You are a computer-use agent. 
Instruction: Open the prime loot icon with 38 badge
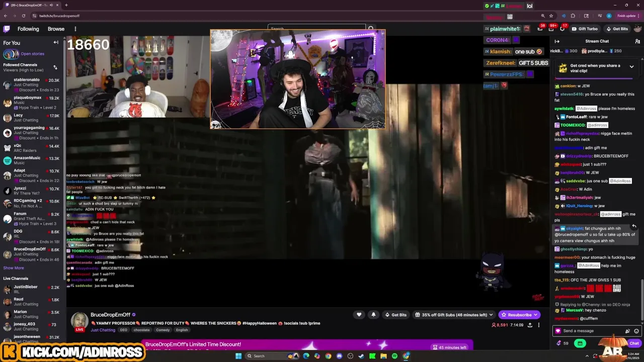(540, 29)
